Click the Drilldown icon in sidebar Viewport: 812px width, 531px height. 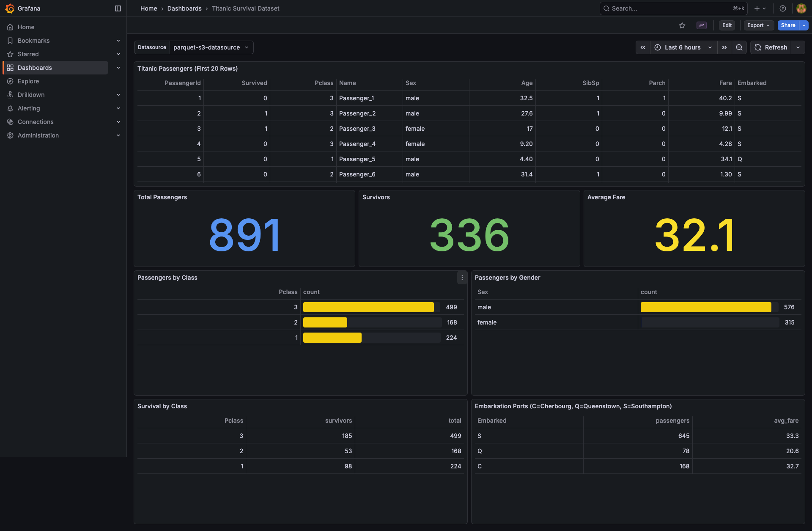[10, 95]
